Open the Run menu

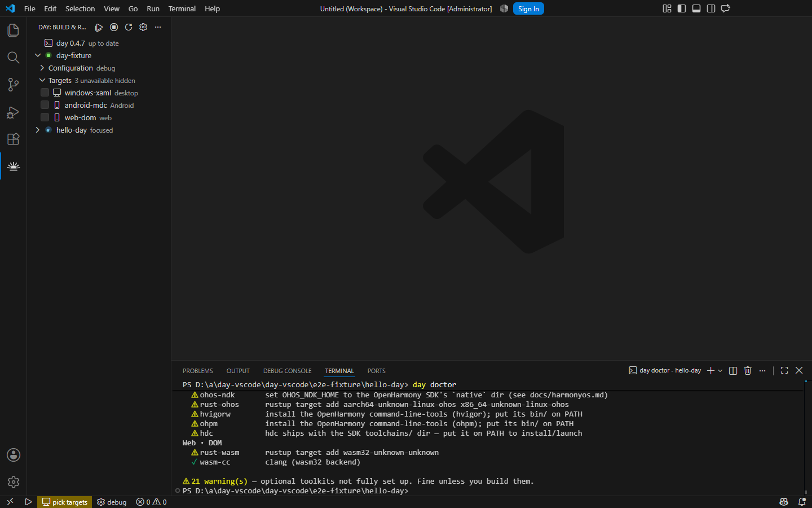click(x=153, y=8)
